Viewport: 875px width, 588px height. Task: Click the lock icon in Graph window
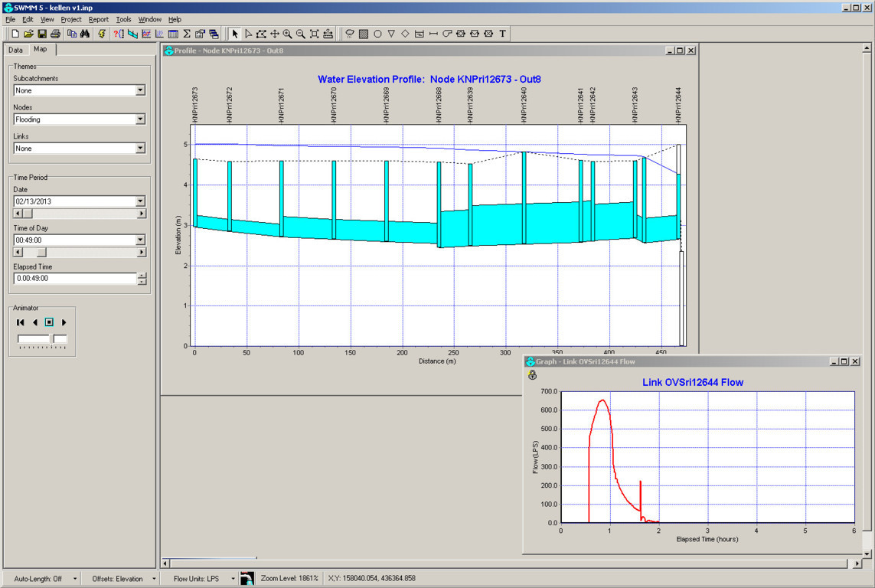[x=532, y=375]
